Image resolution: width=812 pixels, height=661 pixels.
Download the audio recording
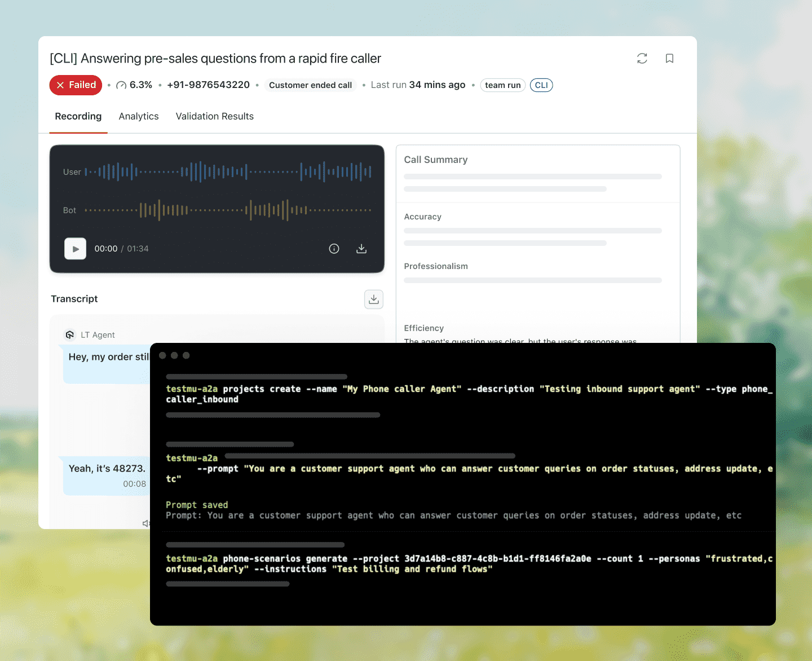(x=361, y=249)
